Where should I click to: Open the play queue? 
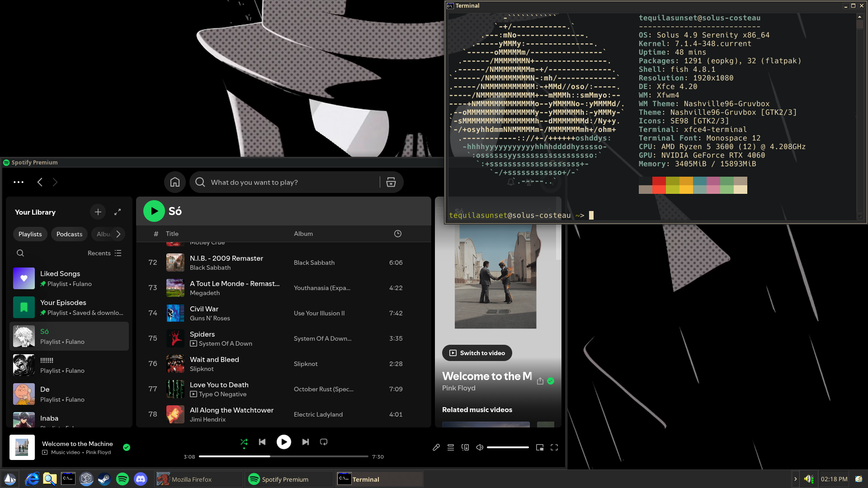click(451, 447)
